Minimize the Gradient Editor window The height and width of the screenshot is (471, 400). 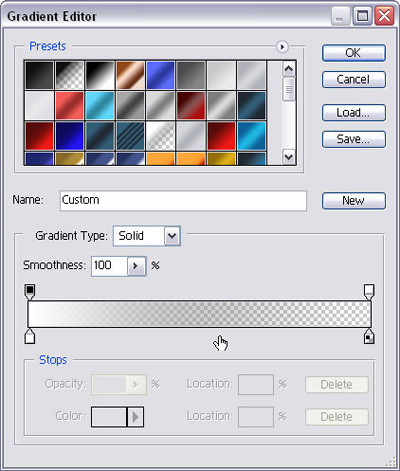(340, 16)
